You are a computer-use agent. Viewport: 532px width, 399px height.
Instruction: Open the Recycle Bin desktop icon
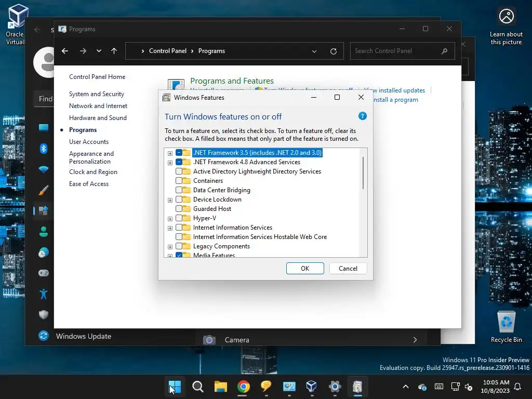coord(506,327)
